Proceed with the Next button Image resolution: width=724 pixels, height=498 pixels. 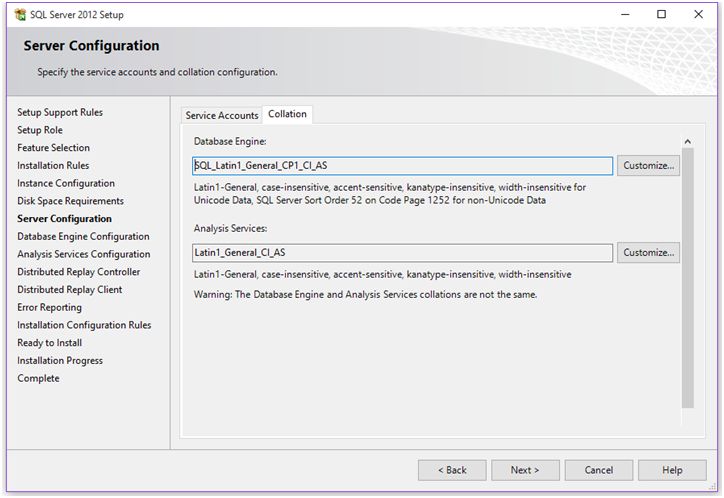tap(524, 470)
